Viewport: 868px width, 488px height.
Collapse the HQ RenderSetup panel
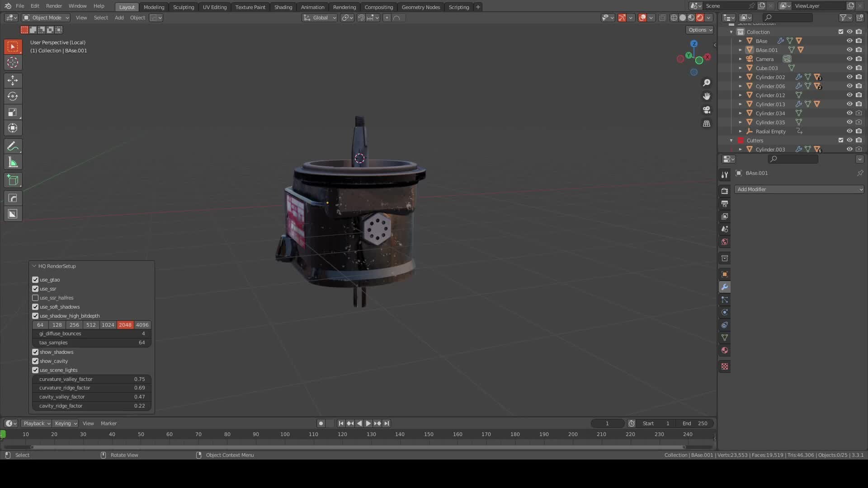[34, 266]
